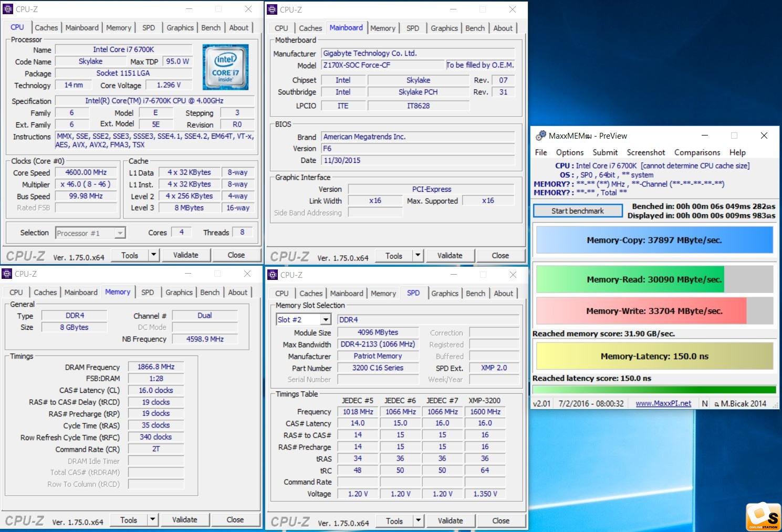Click CPU-Z app icon in the Mainboard window title bar

pos(272,9)
